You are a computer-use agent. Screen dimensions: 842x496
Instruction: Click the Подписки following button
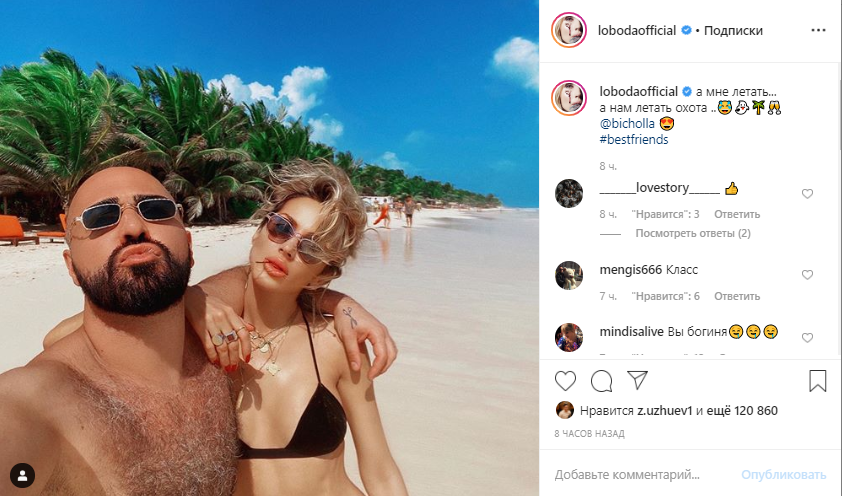(x=733, y=31)
